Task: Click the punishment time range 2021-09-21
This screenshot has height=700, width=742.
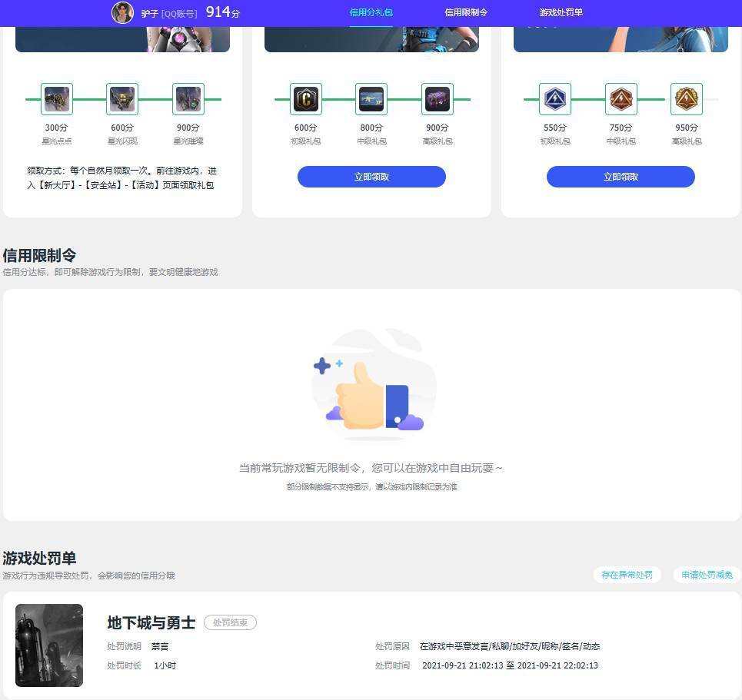Action: [x=510, y=665]
